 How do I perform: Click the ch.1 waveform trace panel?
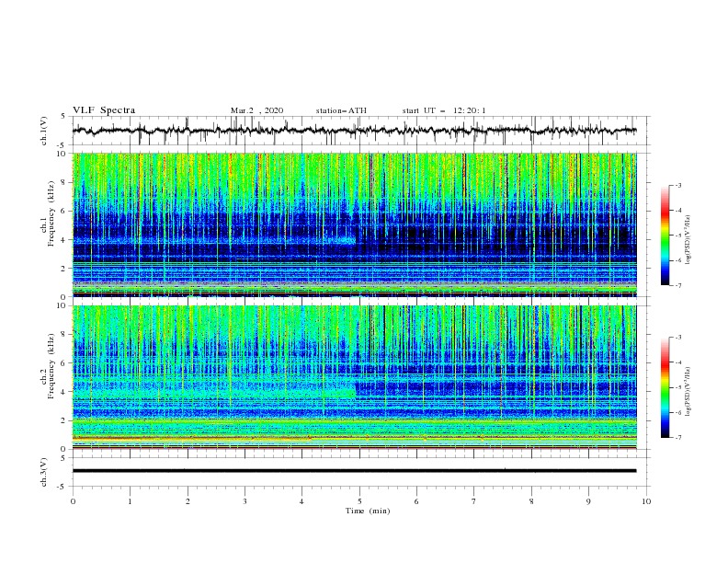pyautogui.click(x=361, y=131)
